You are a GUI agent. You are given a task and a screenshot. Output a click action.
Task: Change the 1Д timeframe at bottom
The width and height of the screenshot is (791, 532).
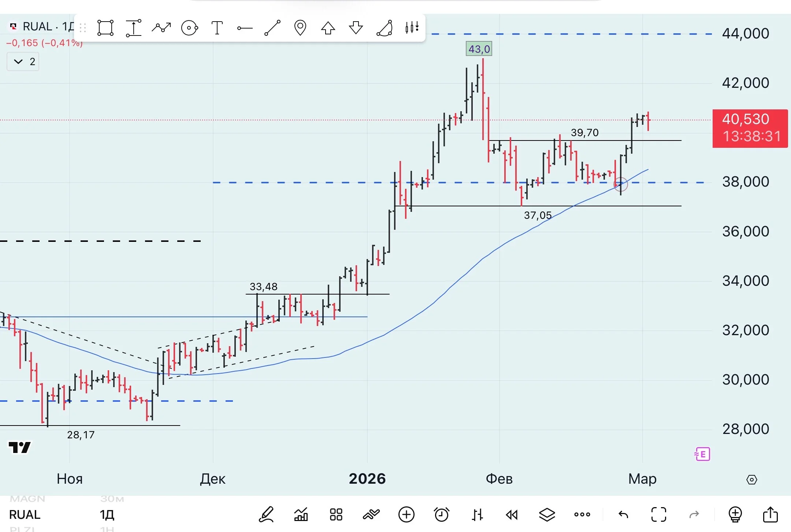click(x=107, y=514)
